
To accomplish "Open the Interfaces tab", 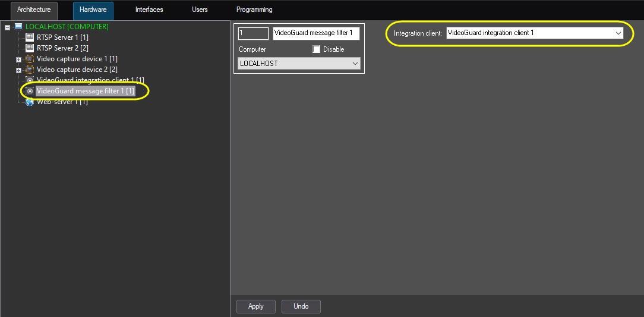I will [149, 10].
